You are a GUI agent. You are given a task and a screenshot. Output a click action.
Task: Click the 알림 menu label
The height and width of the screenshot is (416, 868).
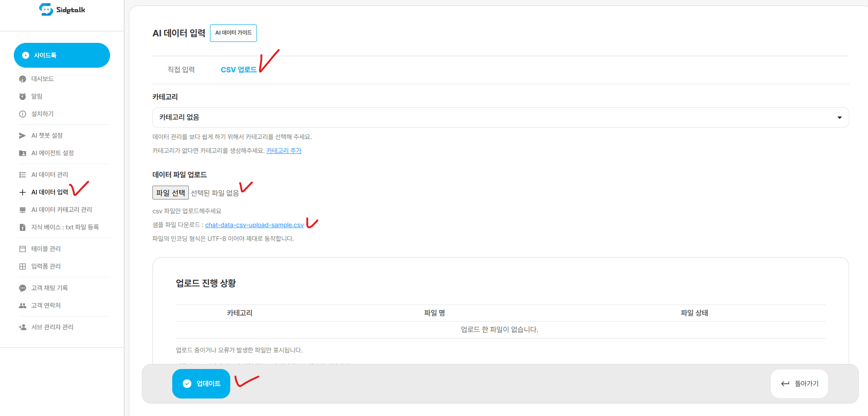point(37,96)
